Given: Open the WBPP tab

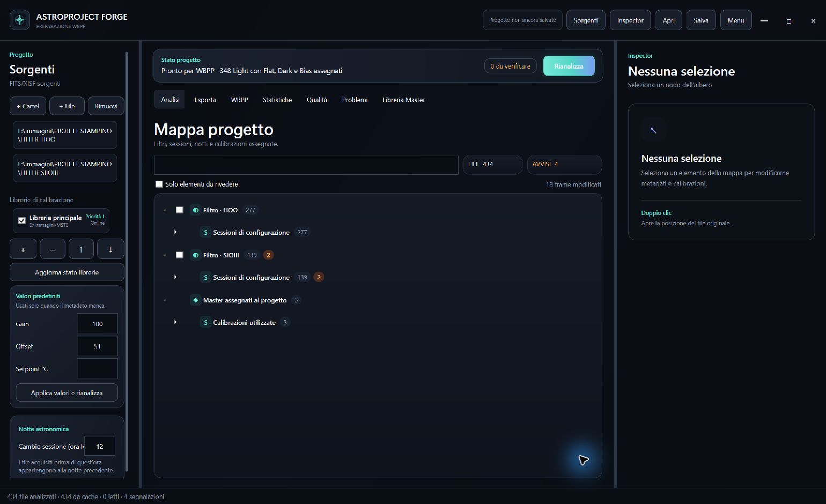Looking at the screenshot, I should tap(239, 100).
